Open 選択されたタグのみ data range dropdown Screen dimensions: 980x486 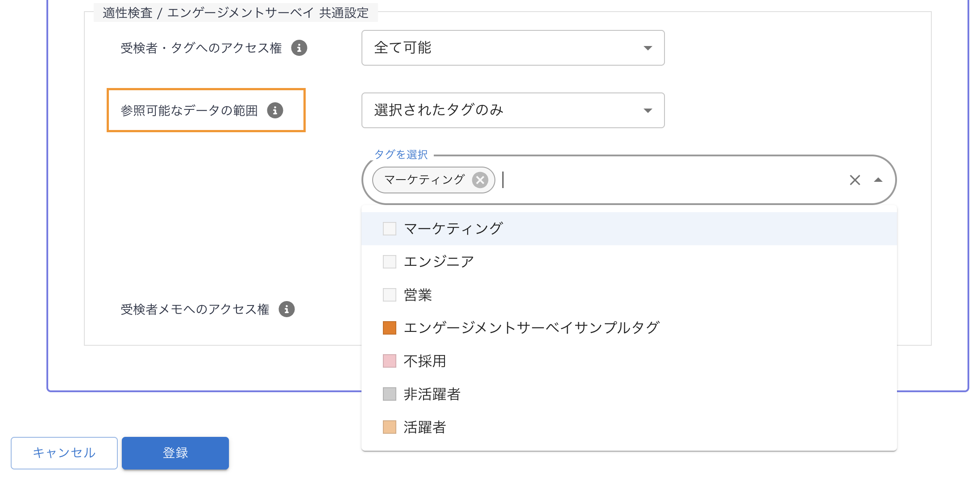point(512,110)
